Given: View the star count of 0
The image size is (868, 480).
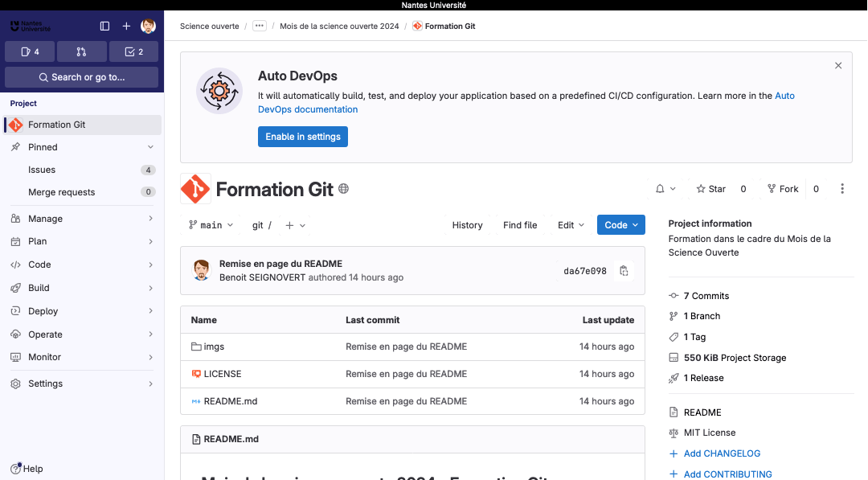Looking at the screenshot, I should [x=743, y=189].
